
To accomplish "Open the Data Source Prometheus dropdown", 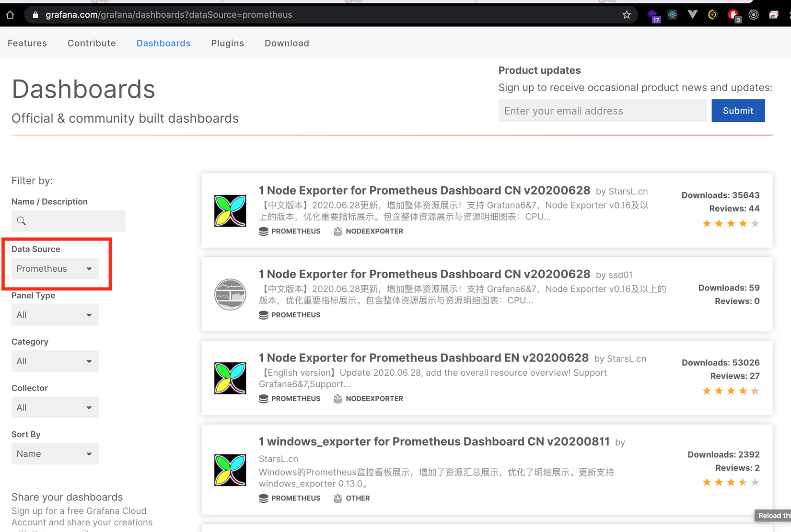I will point(55,269).
